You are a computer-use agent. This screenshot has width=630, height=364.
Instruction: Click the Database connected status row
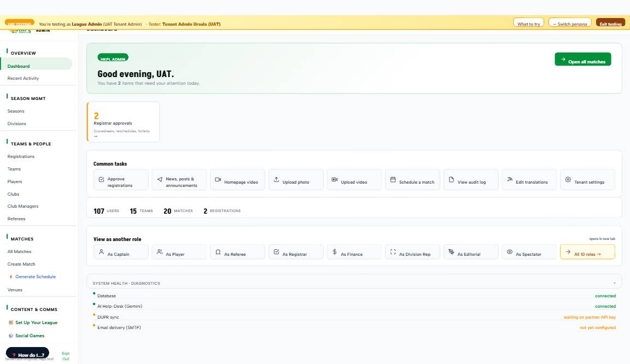[354, 295]
